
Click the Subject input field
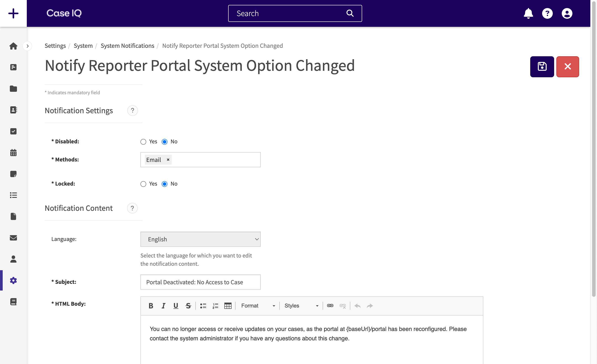pos(200,282)
